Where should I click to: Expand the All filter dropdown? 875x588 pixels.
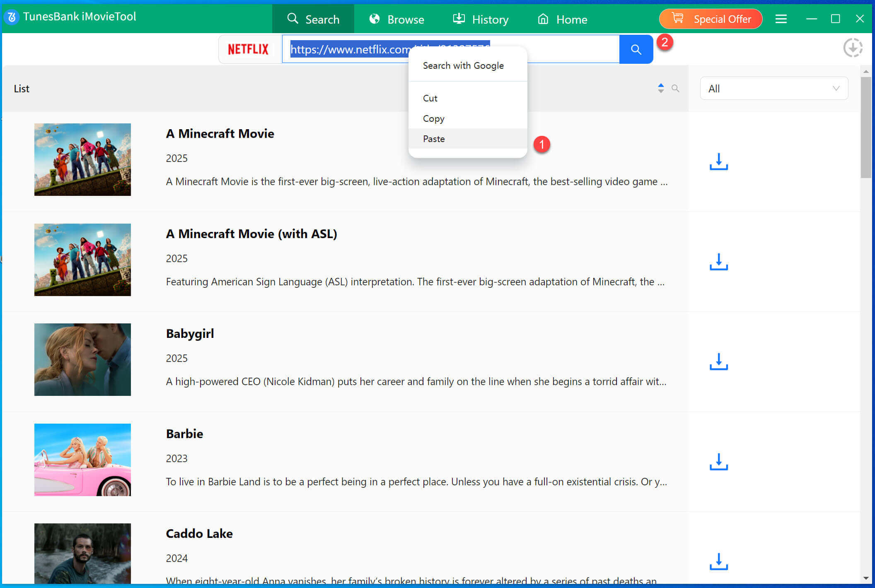(773, 89)
